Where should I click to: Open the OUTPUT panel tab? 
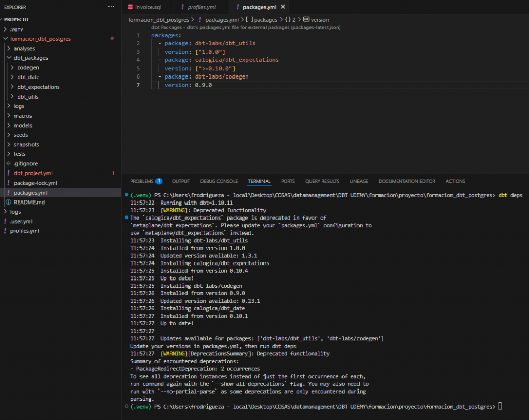pos(181,181)
